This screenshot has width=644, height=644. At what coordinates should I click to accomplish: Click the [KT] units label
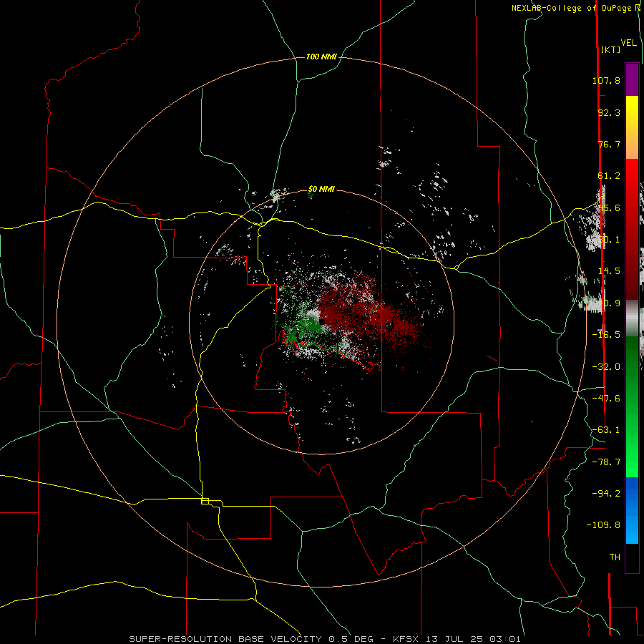coord(610,49)
